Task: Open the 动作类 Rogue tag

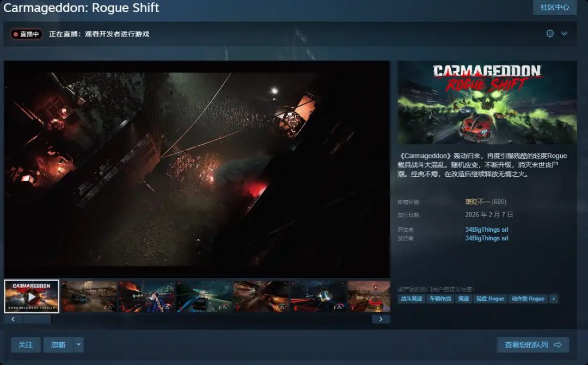Action: click(x=528, y=299)
